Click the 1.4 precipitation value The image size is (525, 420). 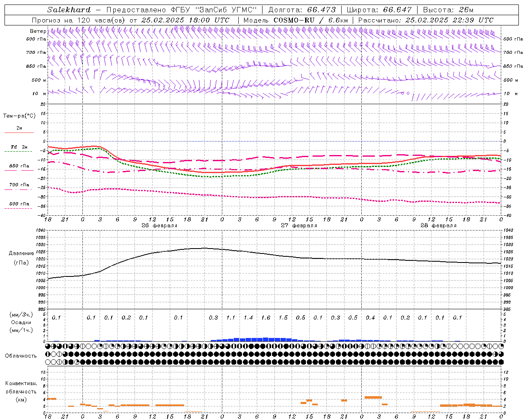point(248,318)
